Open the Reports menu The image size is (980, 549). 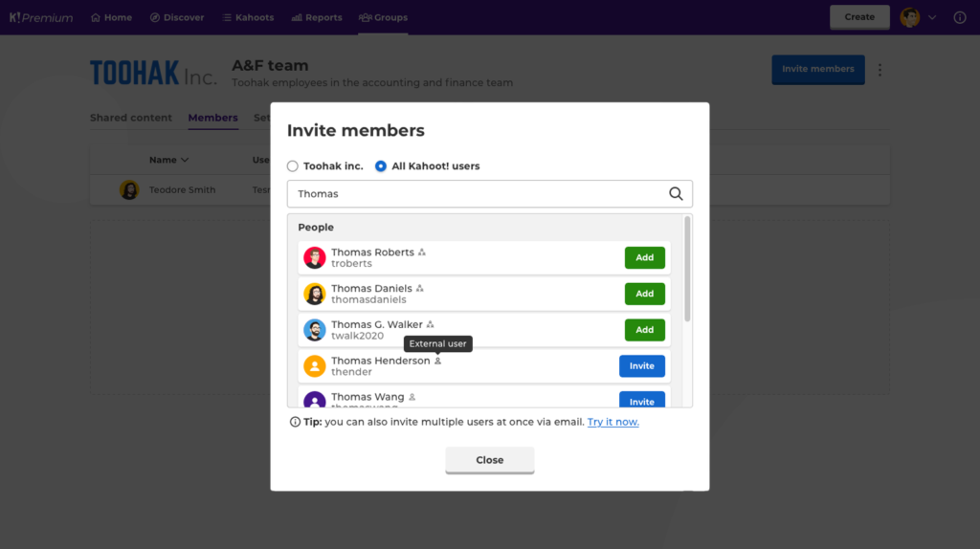tap(317, 17)
